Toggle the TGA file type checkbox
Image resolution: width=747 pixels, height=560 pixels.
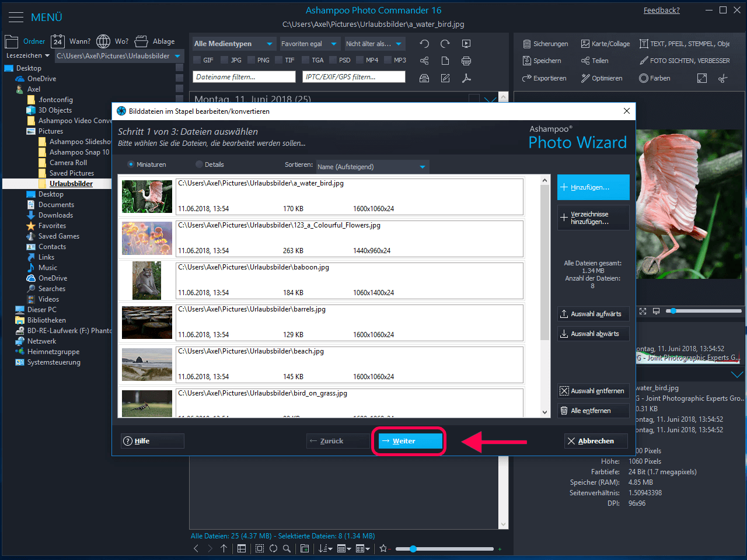point(306,60)
